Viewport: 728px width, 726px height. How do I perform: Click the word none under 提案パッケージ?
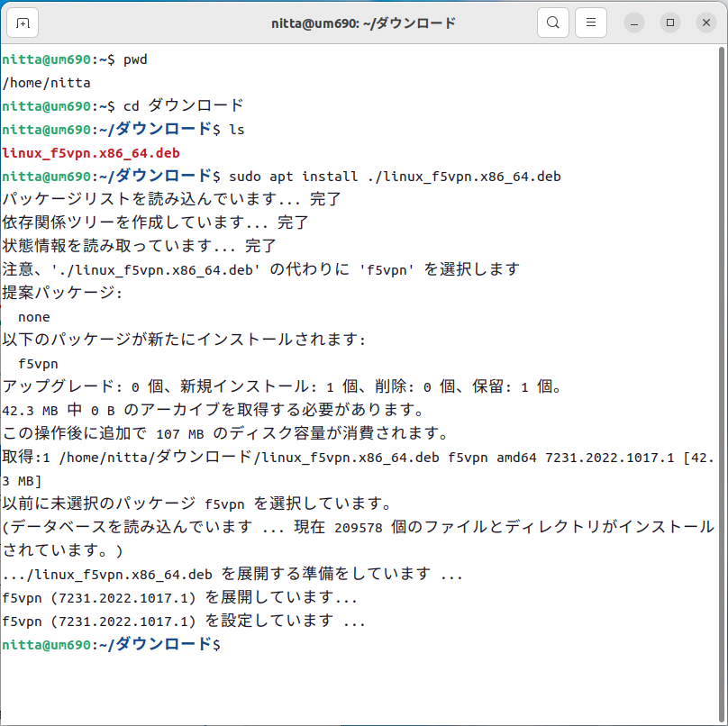[34, 317]
